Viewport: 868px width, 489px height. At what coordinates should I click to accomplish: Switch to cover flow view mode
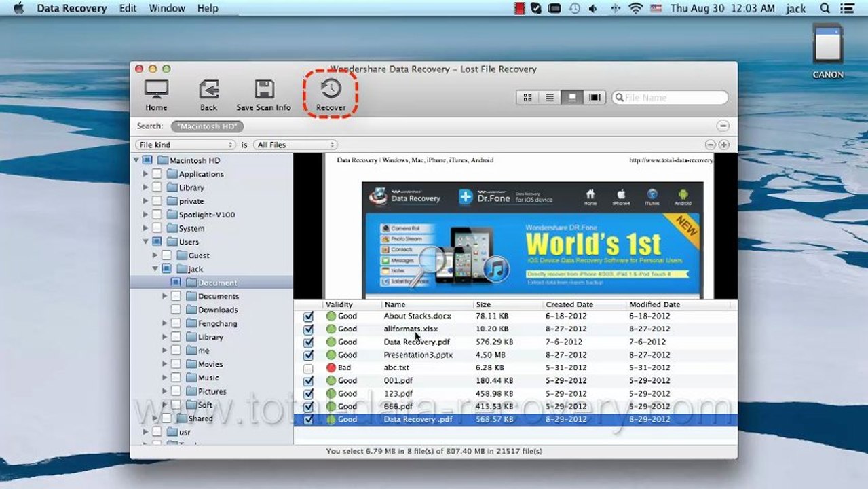point(595,98)
